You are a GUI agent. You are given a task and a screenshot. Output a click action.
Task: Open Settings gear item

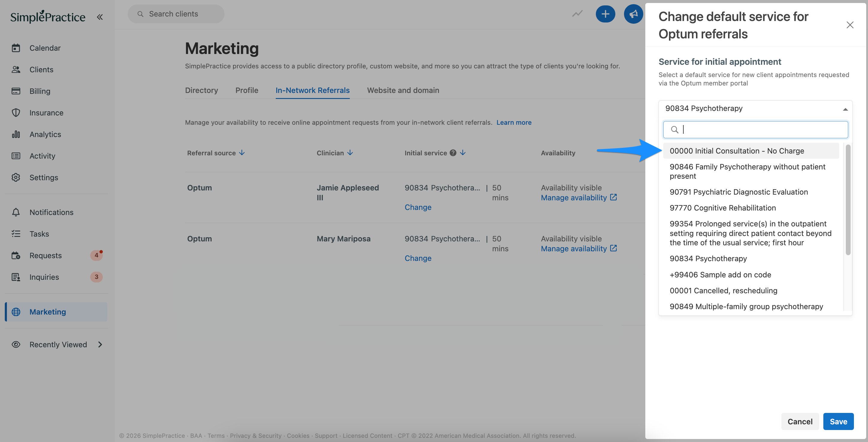click(x=43, y=177)
